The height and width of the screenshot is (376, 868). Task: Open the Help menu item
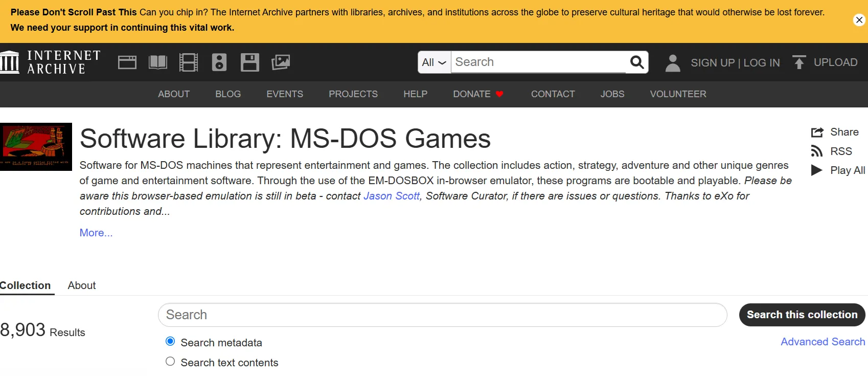pyautogui.click(x=415, y=94)
